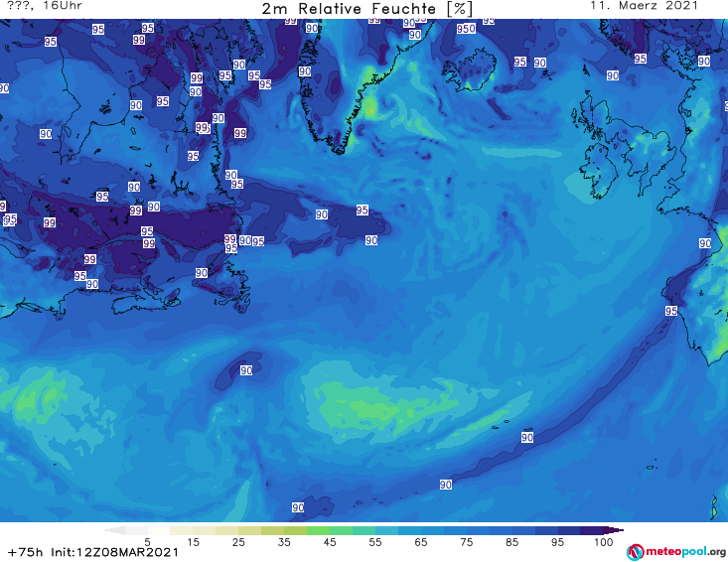Click the '950' contour label near Iceland
Image resolution: width=728 pixels, height=562 pixels.
466,29
